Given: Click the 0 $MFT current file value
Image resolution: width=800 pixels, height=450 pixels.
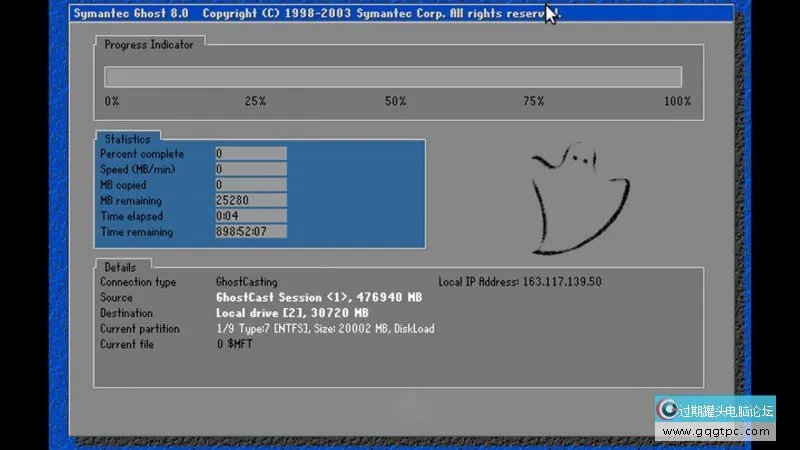Looking at the screenshot, I should click(x=235, y=344).
